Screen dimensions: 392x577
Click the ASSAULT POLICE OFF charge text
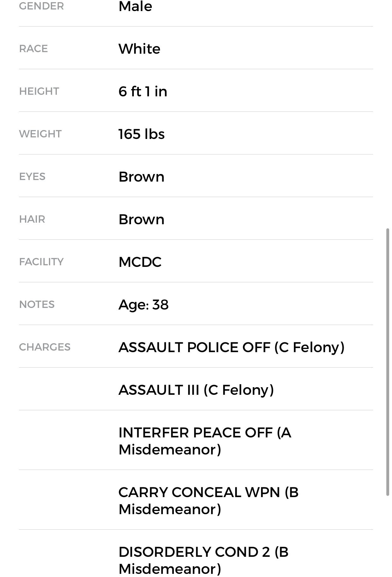click(231, 347)
